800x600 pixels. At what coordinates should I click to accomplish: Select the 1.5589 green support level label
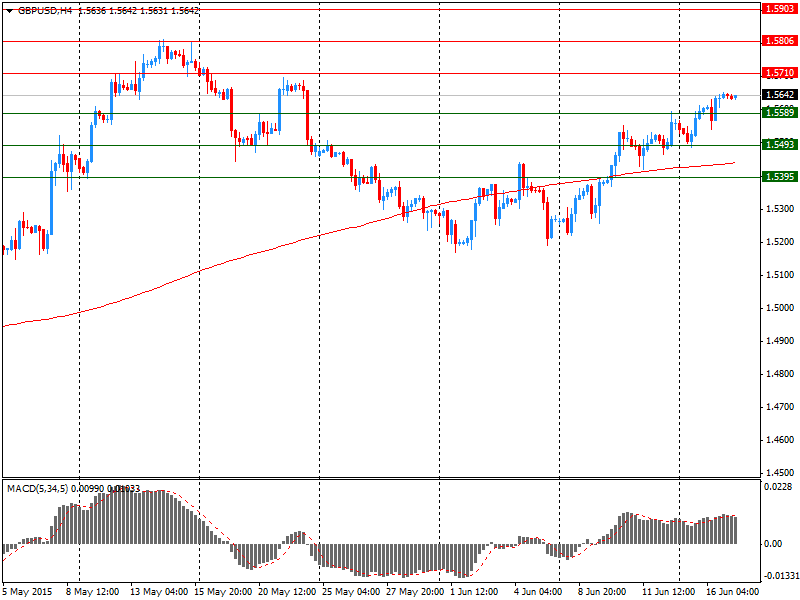780,113
